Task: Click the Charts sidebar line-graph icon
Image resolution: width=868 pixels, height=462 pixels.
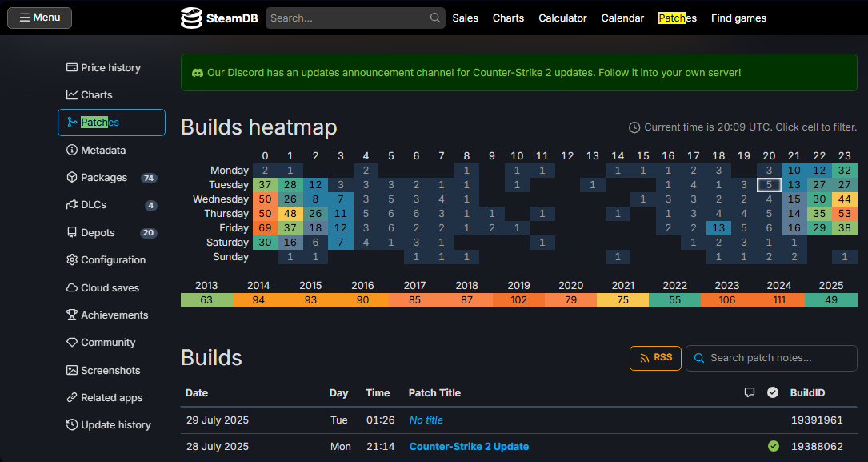Action: tap(72, 94)
